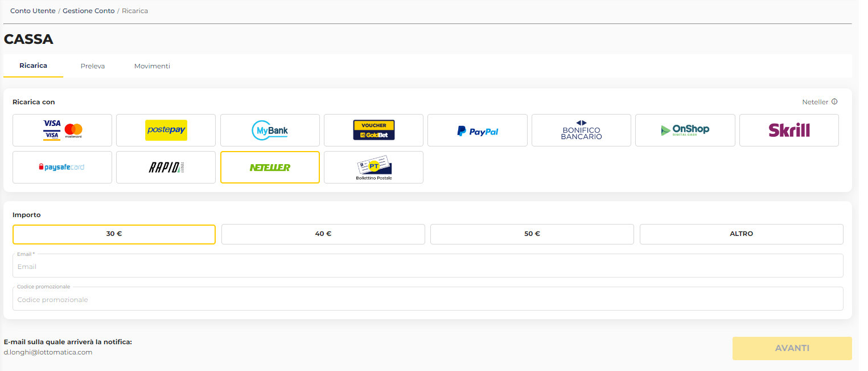Choose Bonifico Bancario as payment method

coord(581,130)
